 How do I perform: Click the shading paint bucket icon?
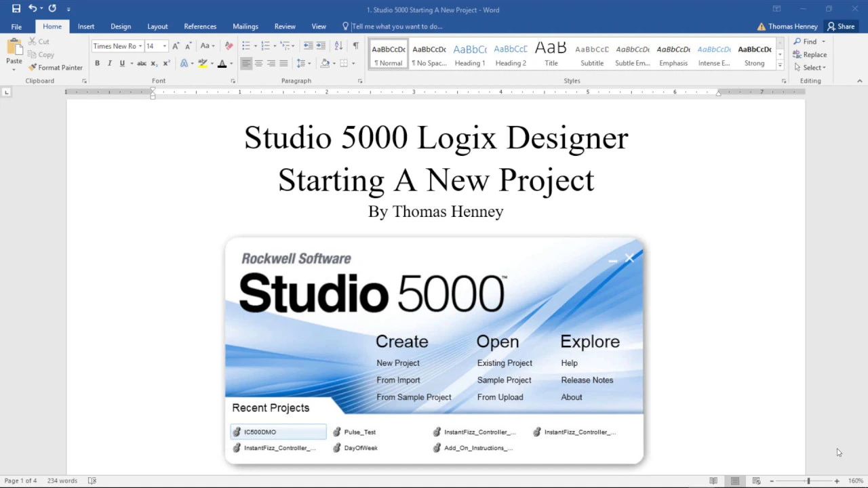pyautogui.click(x=325, y=64)
